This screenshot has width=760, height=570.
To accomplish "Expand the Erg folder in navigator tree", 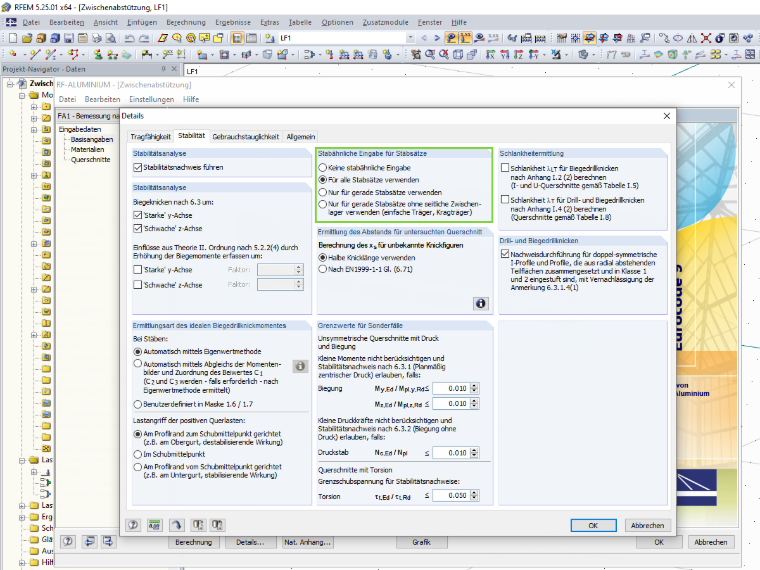I will pyautogui.click(x=22, y=517).
